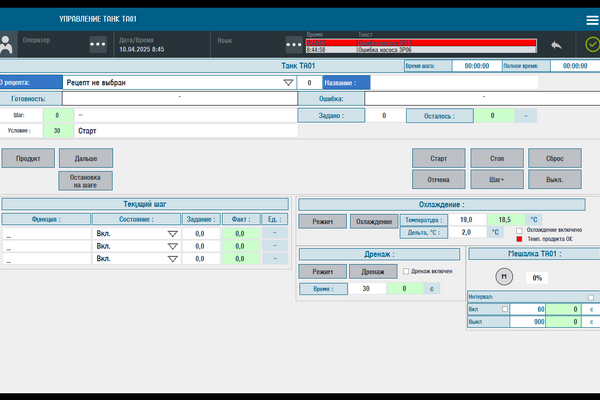Click the temperature setpoint field 19,0
The height and width of the screenshot is (400, 600).
click(x=466, y=219)
